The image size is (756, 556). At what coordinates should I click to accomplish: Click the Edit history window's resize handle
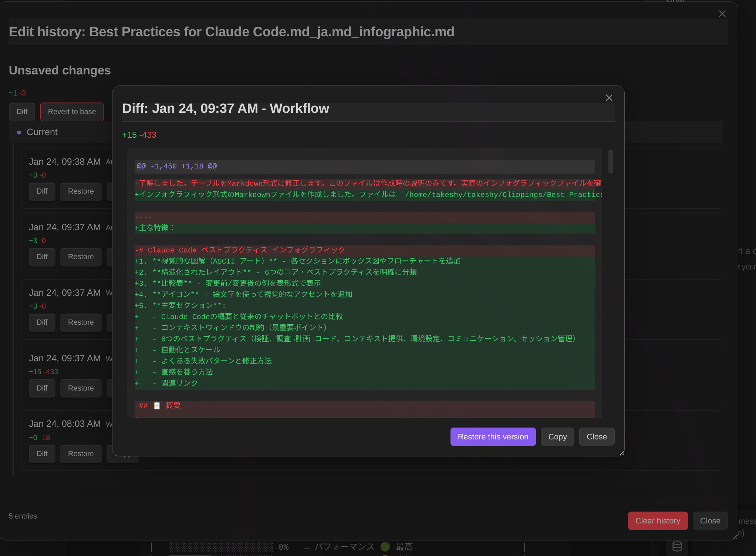click(x=735, y=537)
